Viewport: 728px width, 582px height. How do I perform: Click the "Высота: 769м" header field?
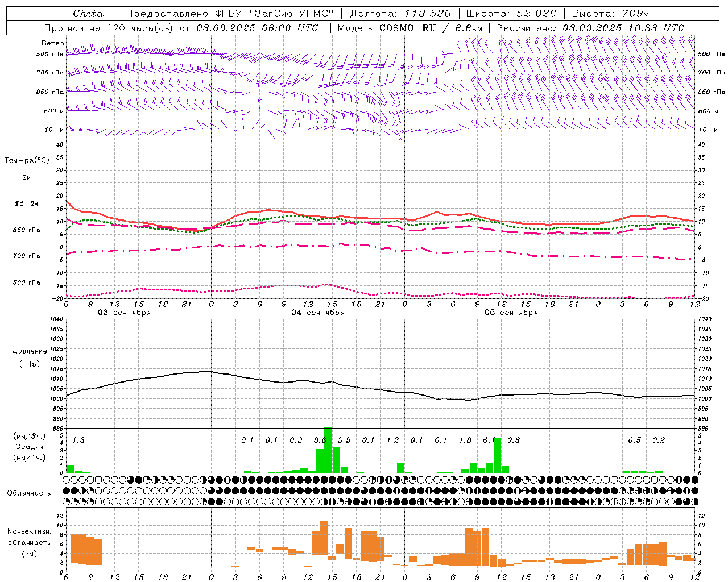tap(610, 14)
